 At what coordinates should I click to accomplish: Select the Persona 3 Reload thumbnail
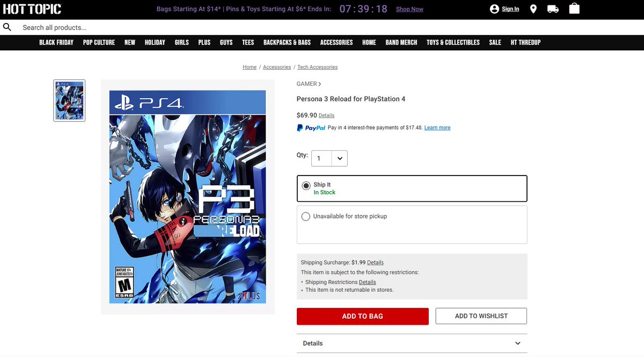[69, 100]
